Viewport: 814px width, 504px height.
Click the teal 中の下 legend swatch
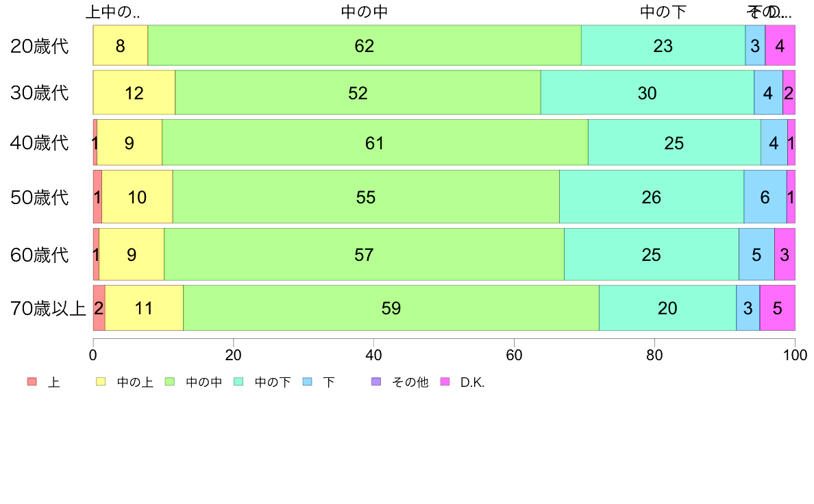(x=239, y=381)
